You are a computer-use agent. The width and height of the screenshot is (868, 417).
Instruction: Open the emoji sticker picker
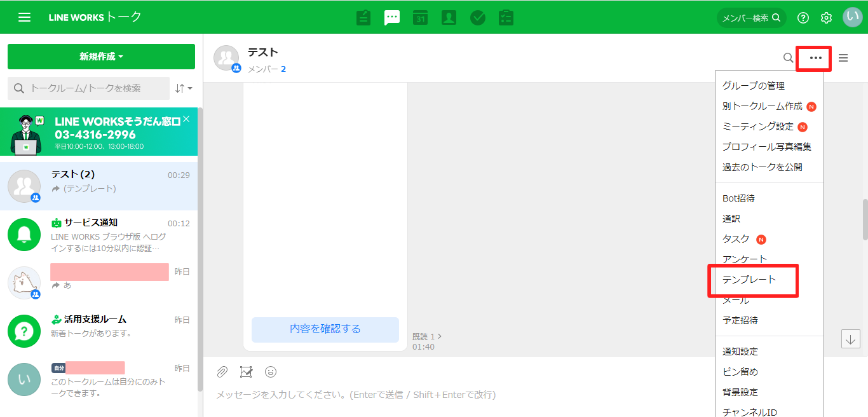point(271,372)
